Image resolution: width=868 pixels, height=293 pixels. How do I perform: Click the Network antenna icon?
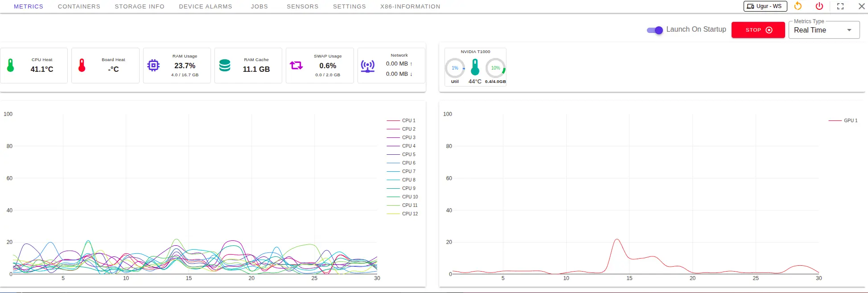368,66
